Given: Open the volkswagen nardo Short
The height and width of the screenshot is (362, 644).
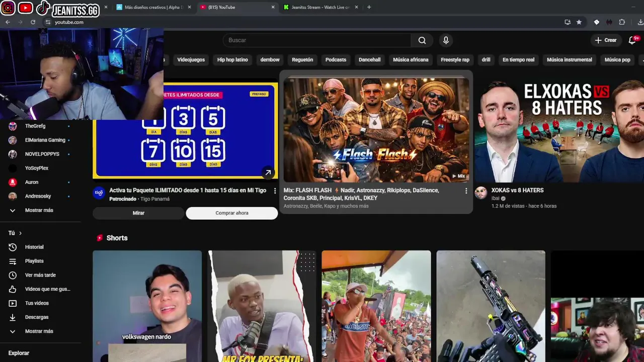Looking at the screenshot, I should pyautogui.click(x=147, y=306).
